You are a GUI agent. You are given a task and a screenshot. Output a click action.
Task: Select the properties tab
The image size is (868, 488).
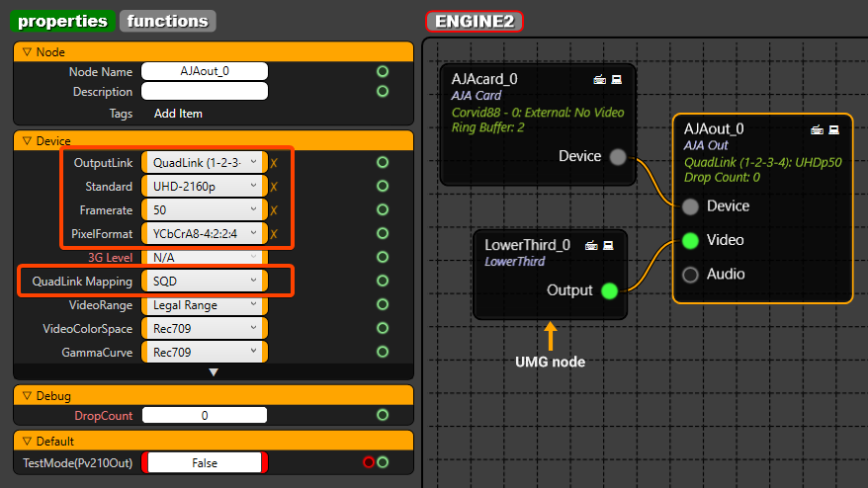click(x=63, y=21)
